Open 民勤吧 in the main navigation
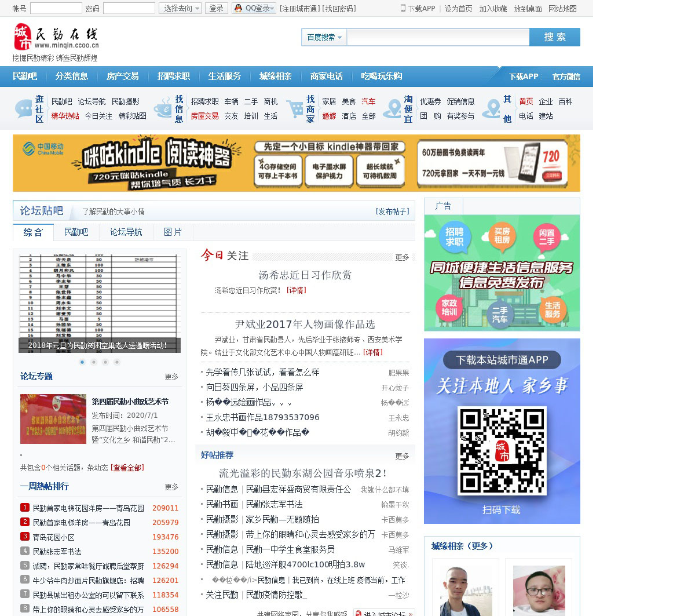The image size is (695, 616). coord(25,76)
